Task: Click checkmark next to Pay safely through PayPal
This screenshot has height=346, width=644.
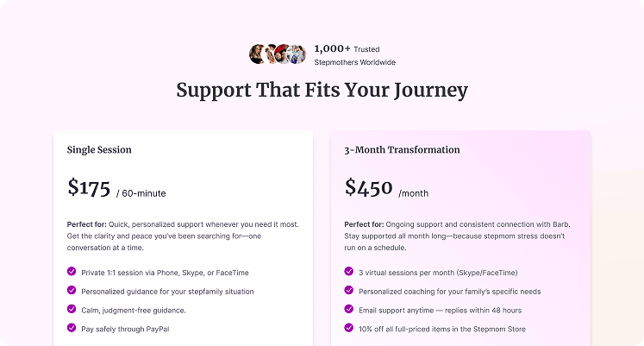Action: (72, 327)
